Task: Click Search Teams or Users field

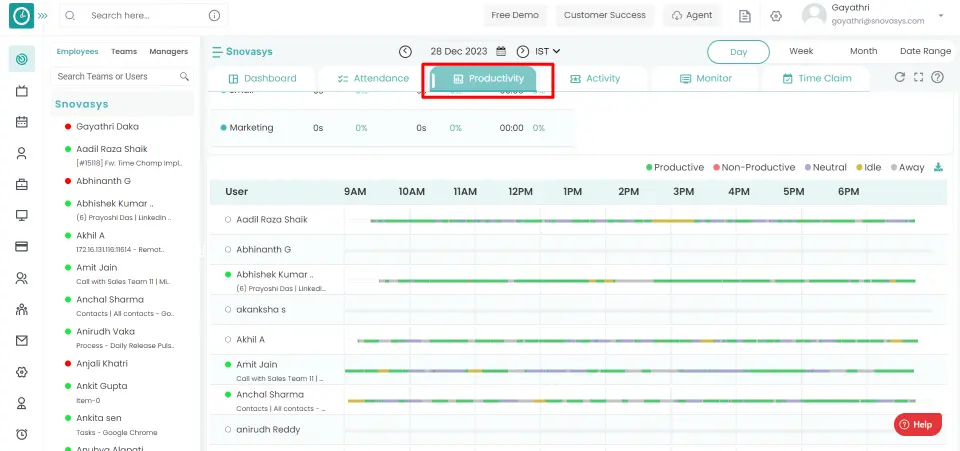Action: 122,76
